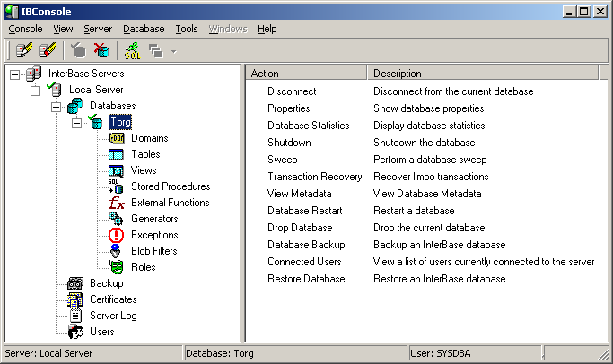This screenshot has width=613, height=364.
Task: Click the Torg database icon
Action: click(x=96, y=122)
